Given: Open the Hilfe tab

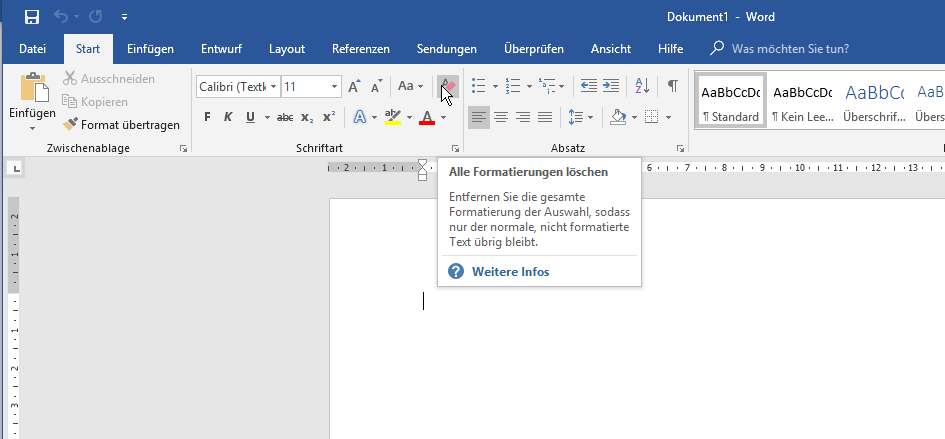Looking at the screenshot, I should pyautogui.click(x=670, y=49).
